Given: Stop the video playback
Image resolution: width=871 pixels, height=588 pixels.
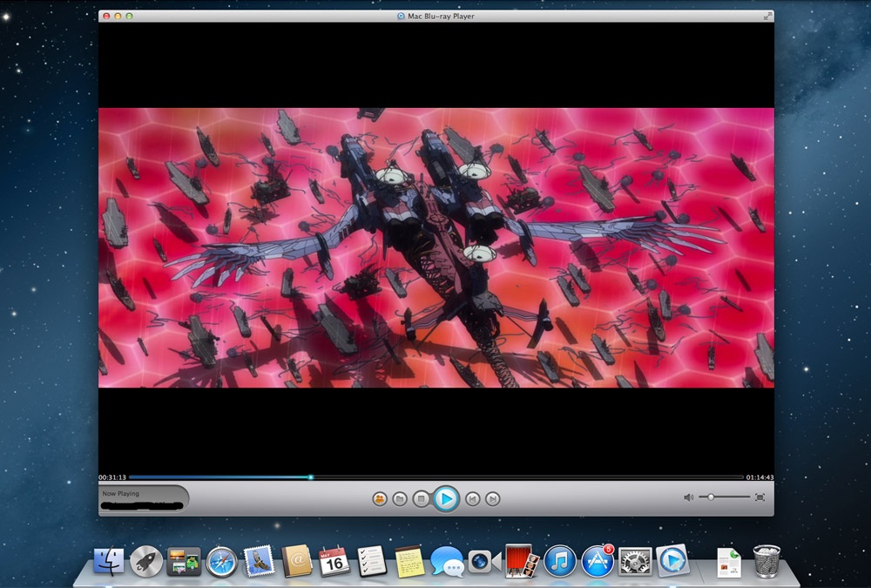Looking at the screenshot, I should [421, 499].
